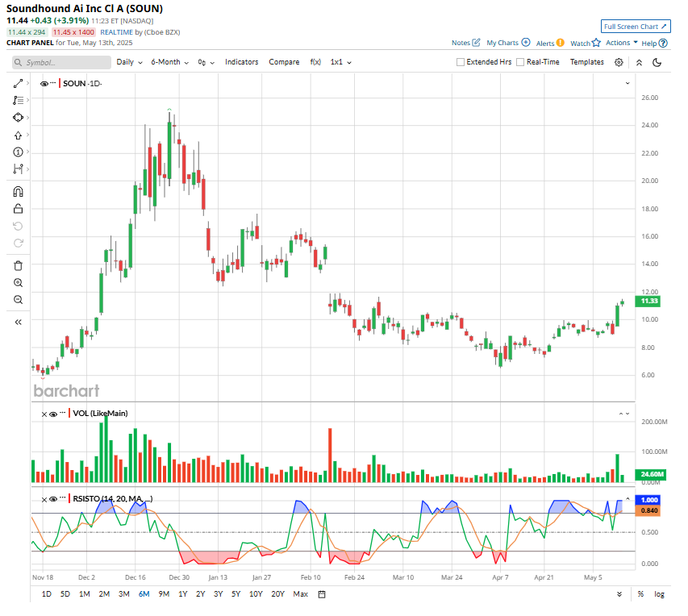Click the 24.60M volume axis label
This screenshot has width=688, height=616.
point(651,474)
